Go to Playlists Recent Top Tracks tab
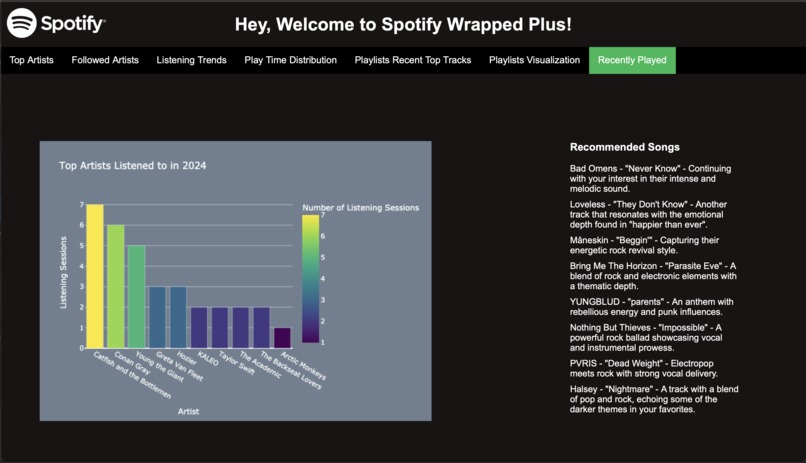 tap(413, 60)
